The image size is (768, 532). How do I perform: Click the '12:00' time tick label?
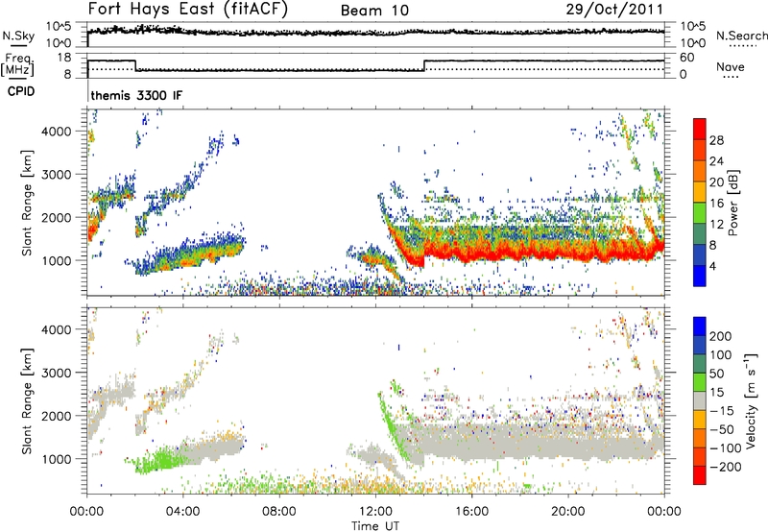tap(375, 512)
